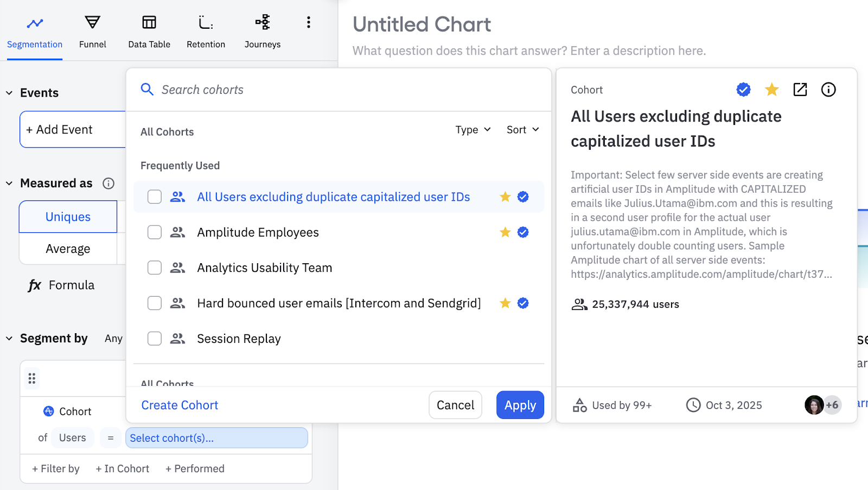Select the Uniques measurement option
Screen dimensions: 868x490
pos(68,217)
